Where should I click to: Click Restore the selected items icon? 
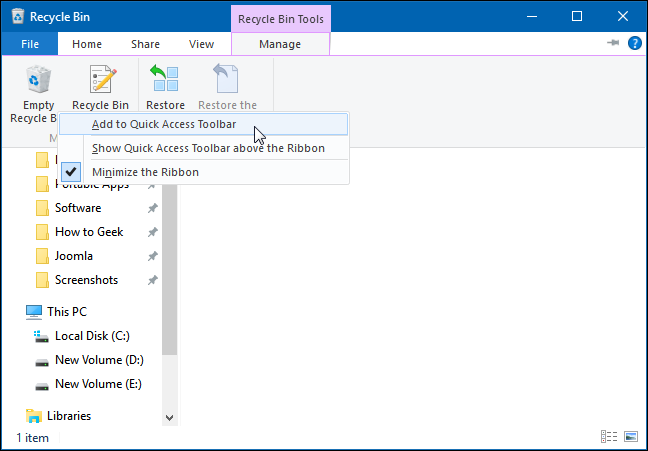[226, 78]
